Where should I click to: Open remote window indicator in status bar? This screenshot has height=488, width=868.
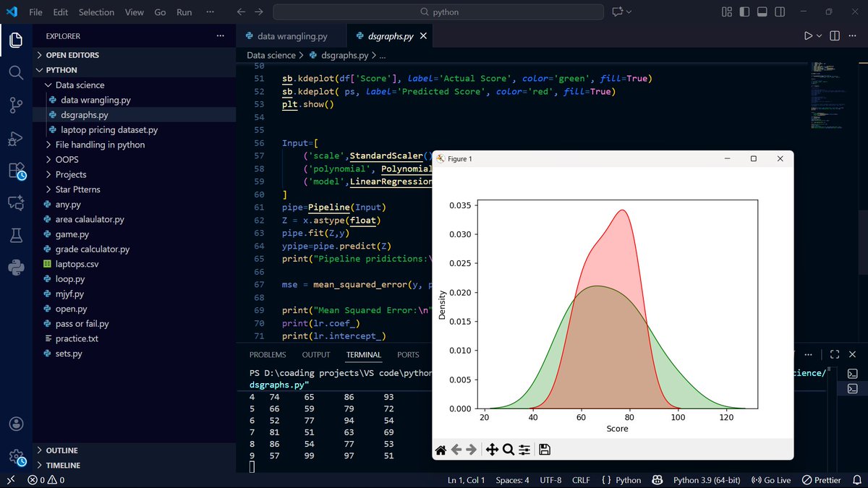click(11, 480)
